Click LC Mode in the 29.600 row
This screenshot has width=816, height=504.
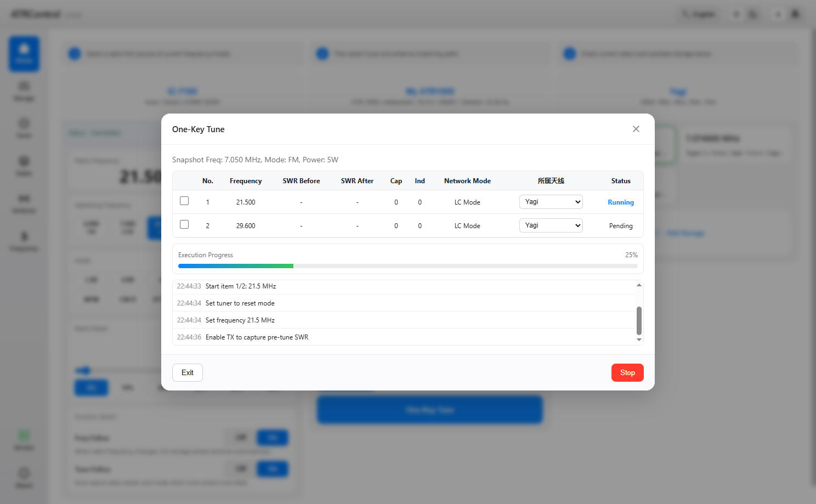[467, 226]
